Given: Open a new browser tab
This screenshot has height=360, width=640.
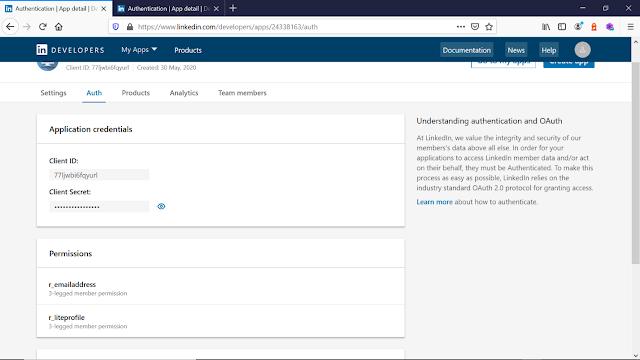Looking at the screenshot, I should (x=233, y=8).
